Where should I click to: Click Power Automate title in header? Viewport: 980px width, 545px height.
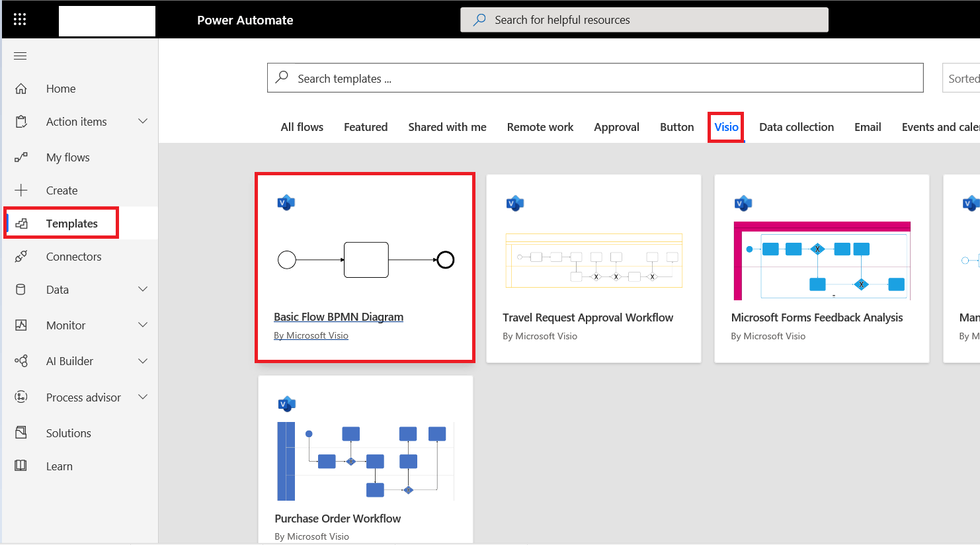[245, 20]
